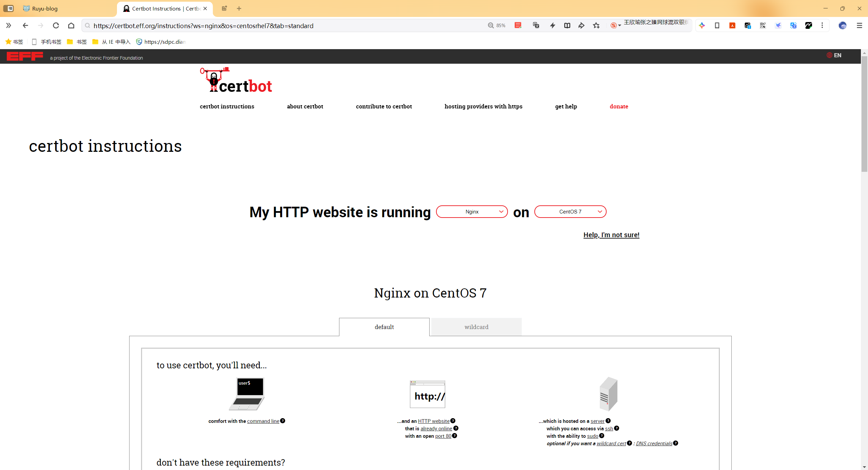Follow the HTTP website link
Viewport: 868px width, 470px height.
(x=434, y=421)
